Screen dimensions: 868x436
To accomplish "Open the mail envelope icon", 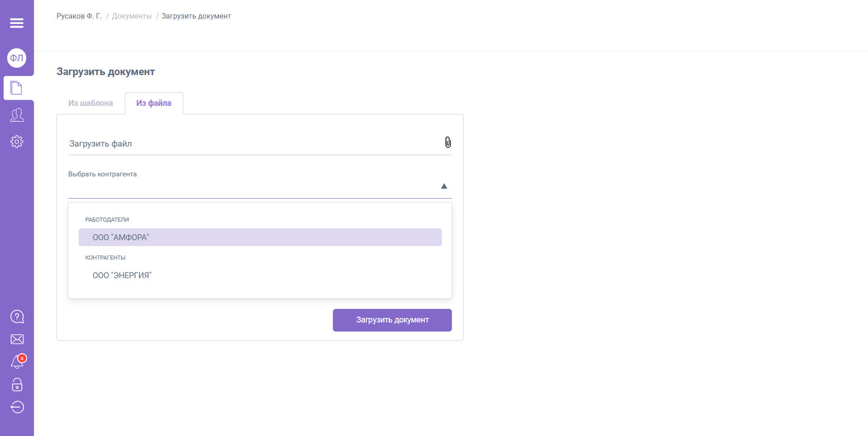I will tap(17, 339).
